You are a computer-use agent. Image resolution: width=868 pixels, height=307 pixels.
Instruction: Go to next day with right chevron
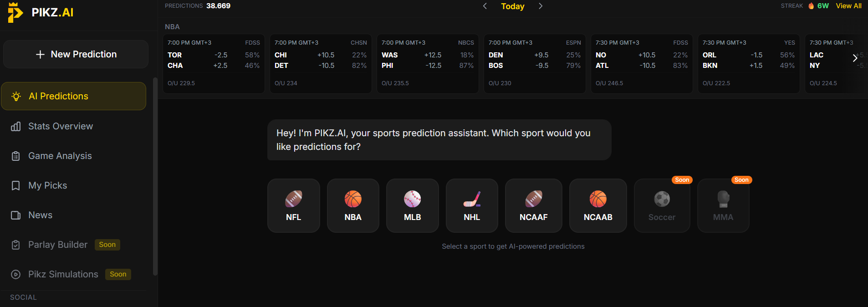pyautogui.click(x=541, y=6)
